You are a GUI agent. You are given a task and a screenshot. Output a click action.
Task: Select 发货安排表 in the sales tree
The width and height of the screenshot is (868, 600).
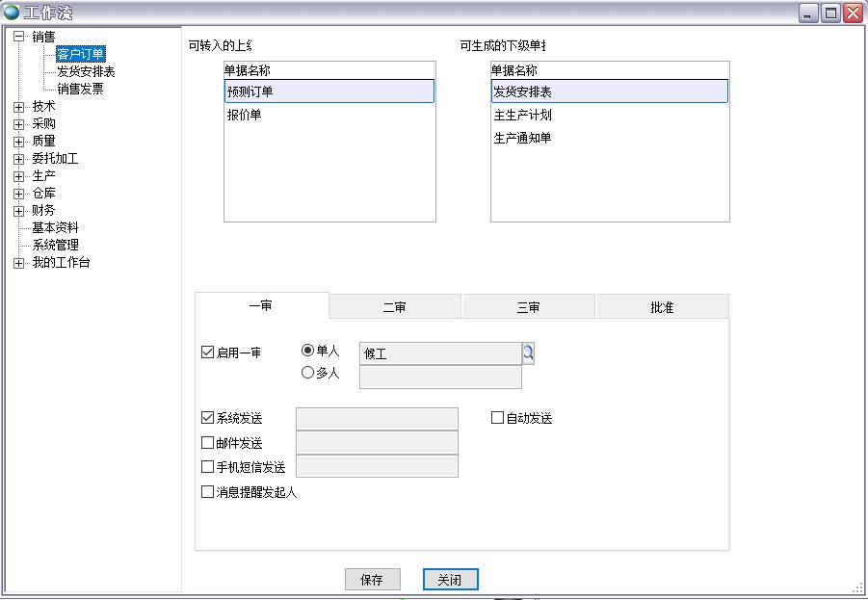click(86, 71)
